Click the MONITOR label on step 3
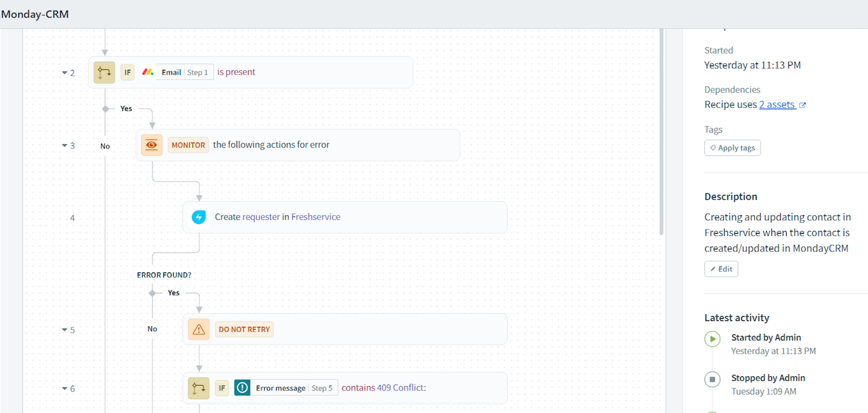The image size is (868, 413). [188, 145]
